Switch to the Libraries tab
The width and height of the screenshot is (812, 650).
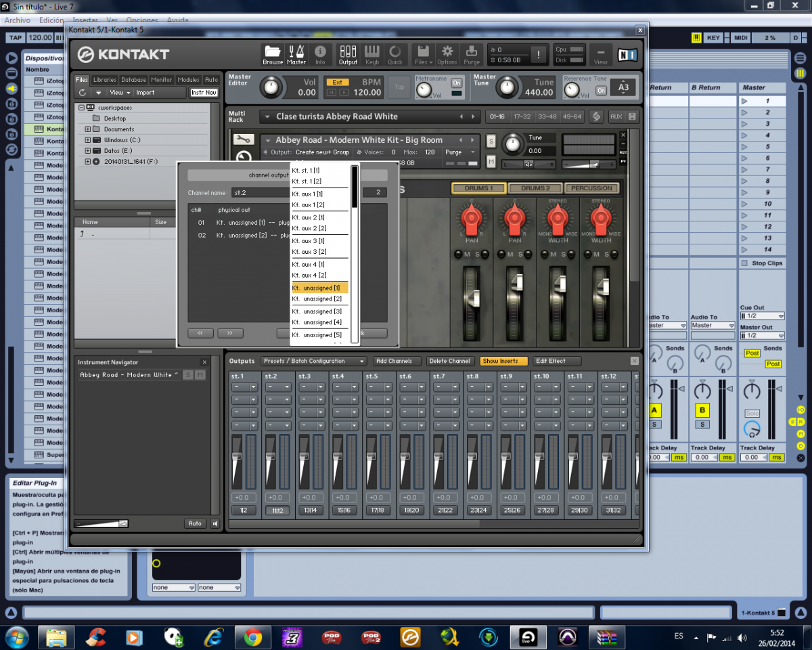104,80
